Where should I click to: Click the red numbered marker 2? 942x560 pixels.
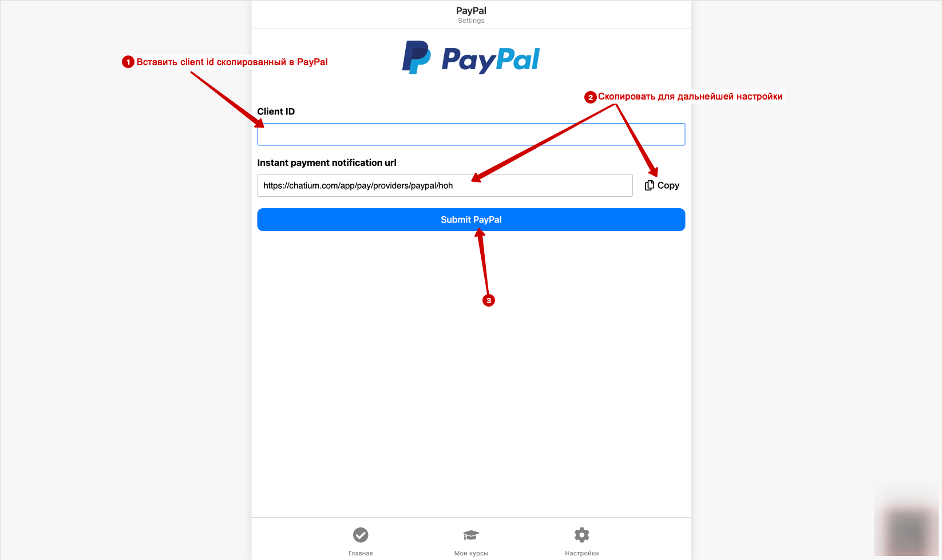click(591, 97)
